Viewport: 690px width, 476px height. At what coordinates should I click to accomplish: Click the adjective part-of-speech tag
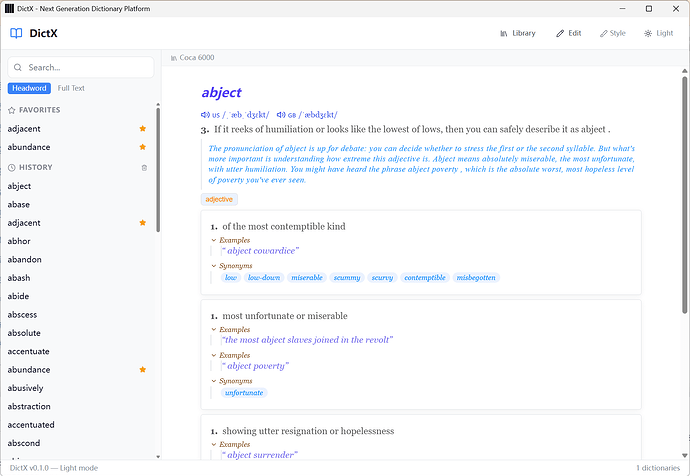219,199
